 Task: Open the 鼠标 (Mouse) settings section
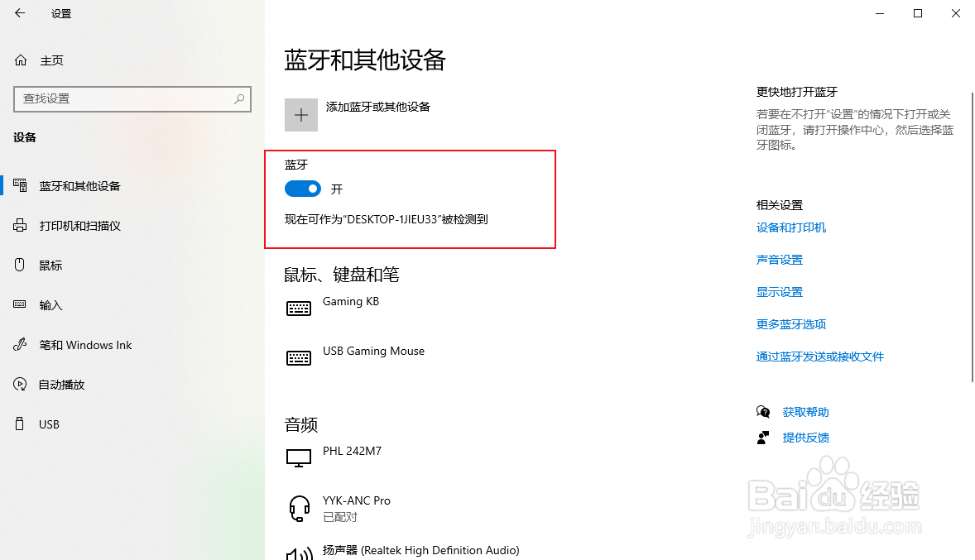point(50,265)
